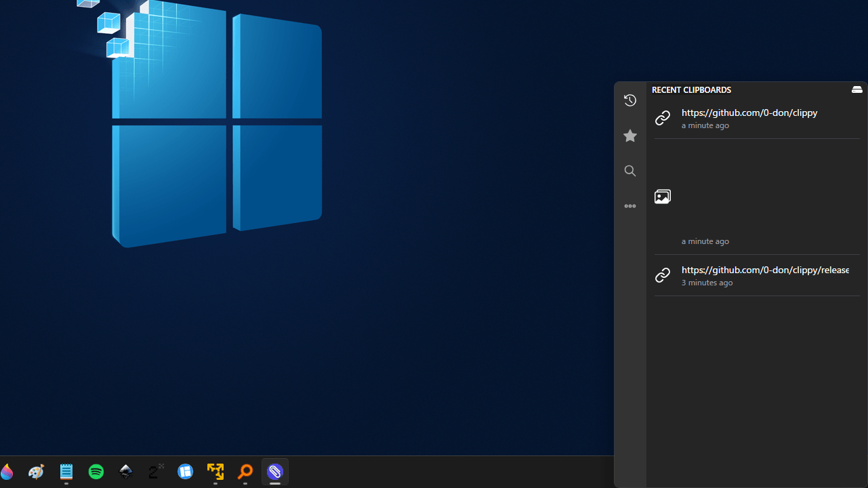Click link icon of github.com/0-don/clippy entry
Viewport: 868px width, 488px height.
pos(663,118)
